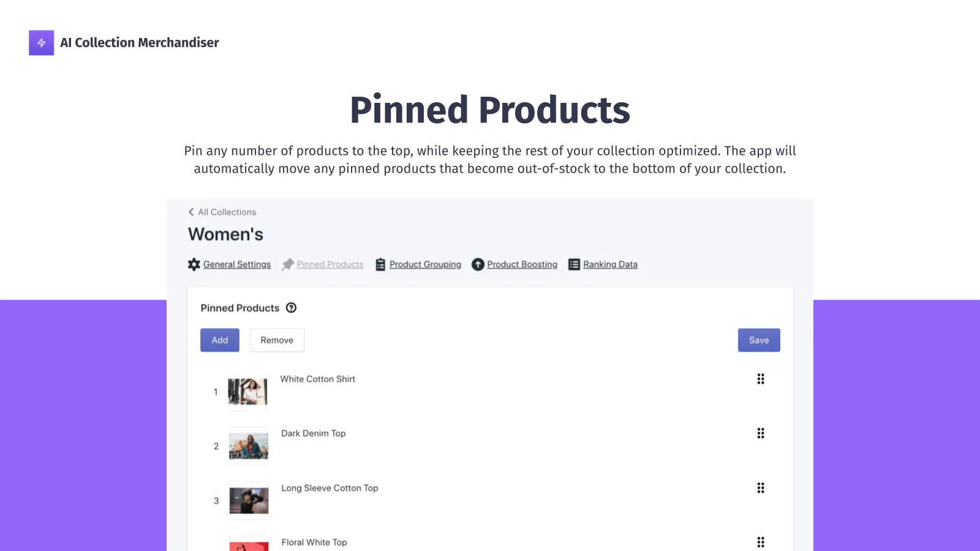Click the Ranking Data list icon
Screen dimensions: 980x551
pos(574,264)
